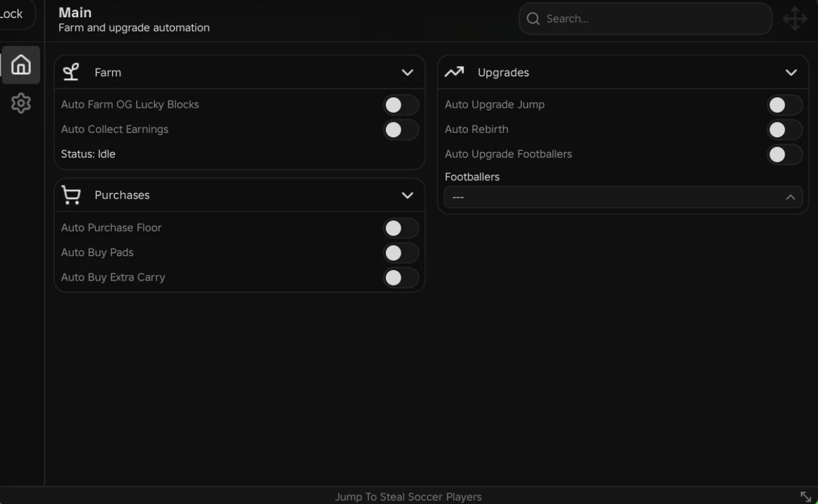818x504 pixels.
Task: Click the Auto Purchase Floor label
Action: tap(111, 227)
